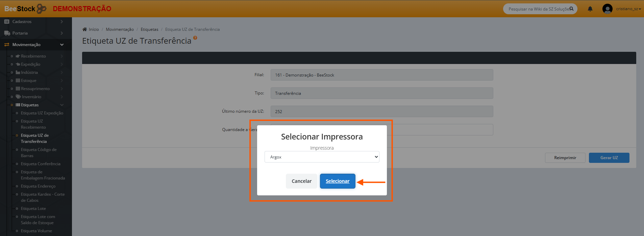Screen dimensions: 644x236
Task: Collapse the Movimentação sidebar section chevron
Action: pos(62,45)
